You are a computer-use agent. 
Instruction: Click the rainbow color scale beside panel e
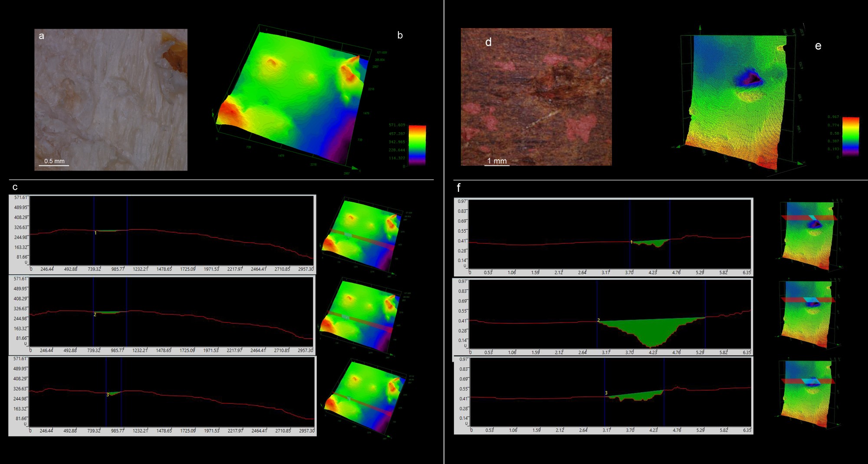coord(850,136)
